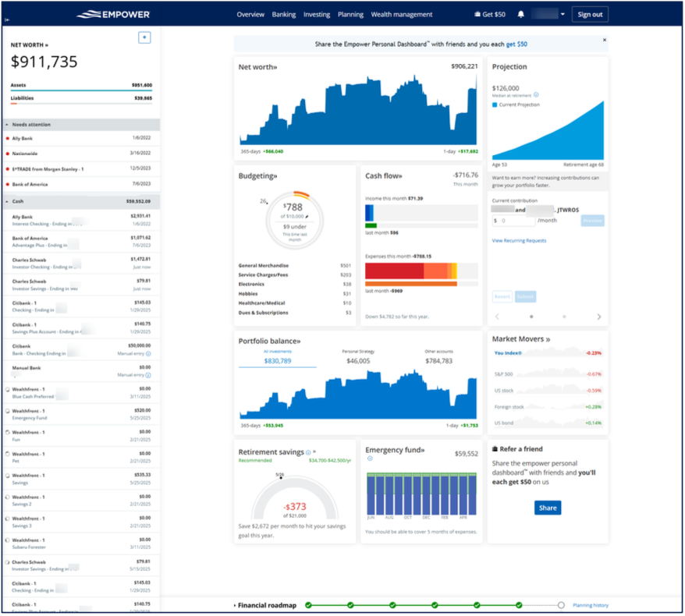Open the Banking menu

284,14
